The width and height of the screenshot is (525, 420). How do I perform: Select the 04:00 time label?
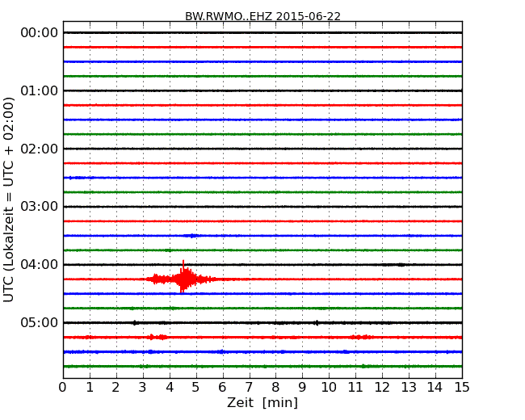coord(40,265)
